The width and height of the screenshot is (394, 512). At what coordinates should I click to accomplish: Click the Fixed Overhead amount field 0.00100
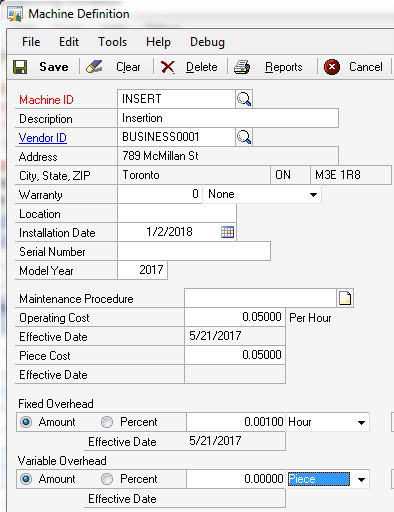pos(236,422)
